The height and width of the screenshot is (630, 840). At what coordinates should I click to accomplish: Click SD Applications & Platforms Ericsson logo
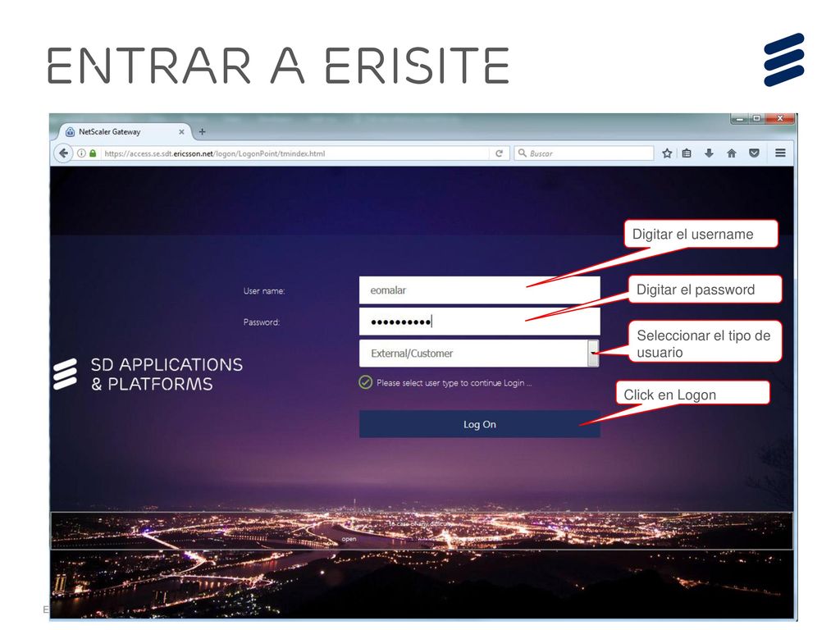click(x=148, y=374)
